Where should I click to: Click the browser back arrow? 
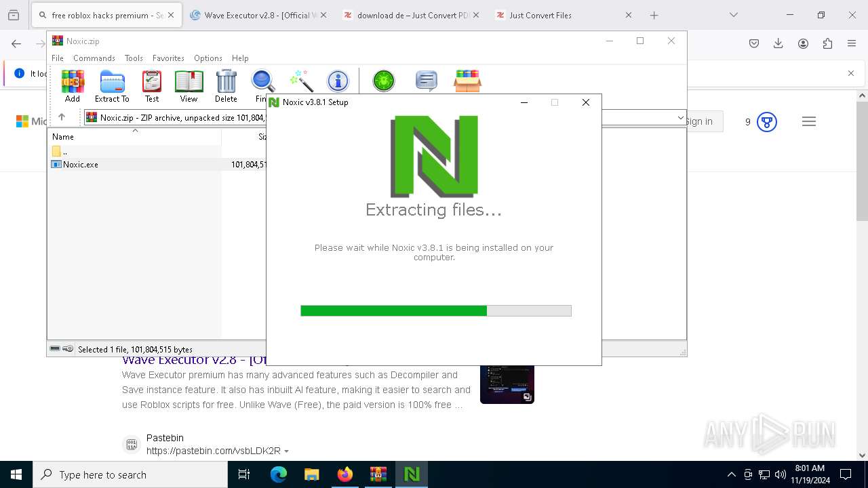(x=16, y=43)
